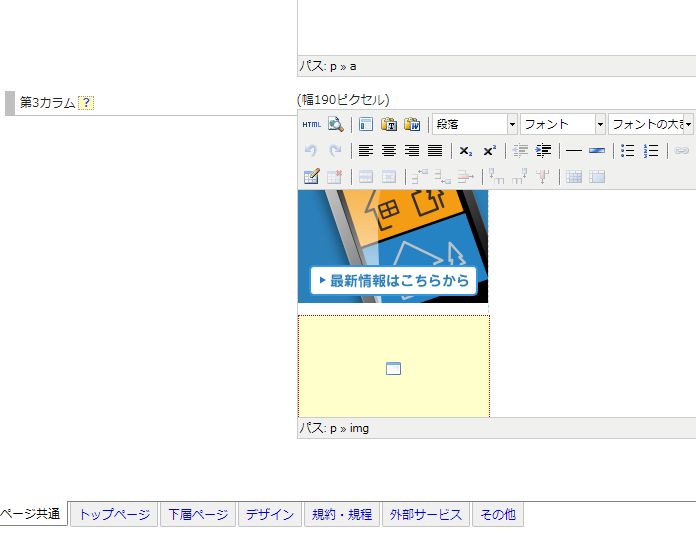This screenshot has width=696, height=540.
Task: Click the redo arrow
Action: pyautogui.click(x=335, y=151)
